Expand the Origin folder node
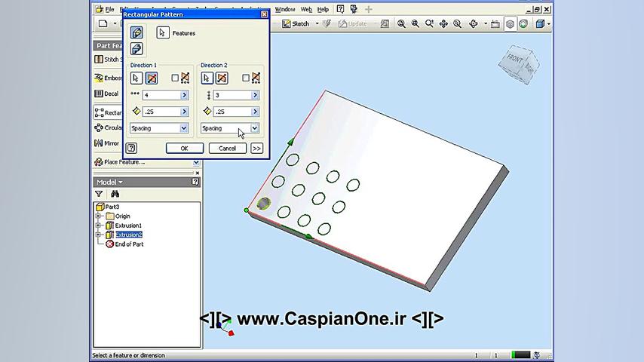The image size is (644, 362). (x=98, y=216)
